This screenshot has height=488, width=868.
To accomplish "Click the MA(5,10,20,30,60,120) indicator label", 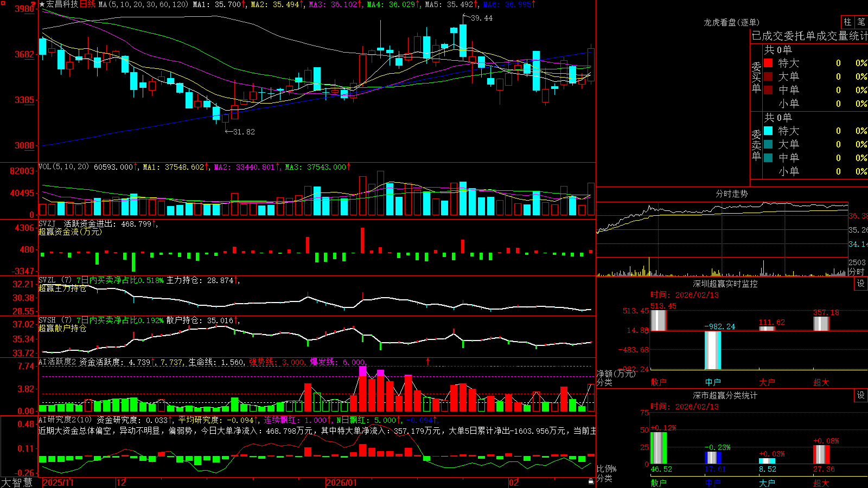I will [143, 4].
